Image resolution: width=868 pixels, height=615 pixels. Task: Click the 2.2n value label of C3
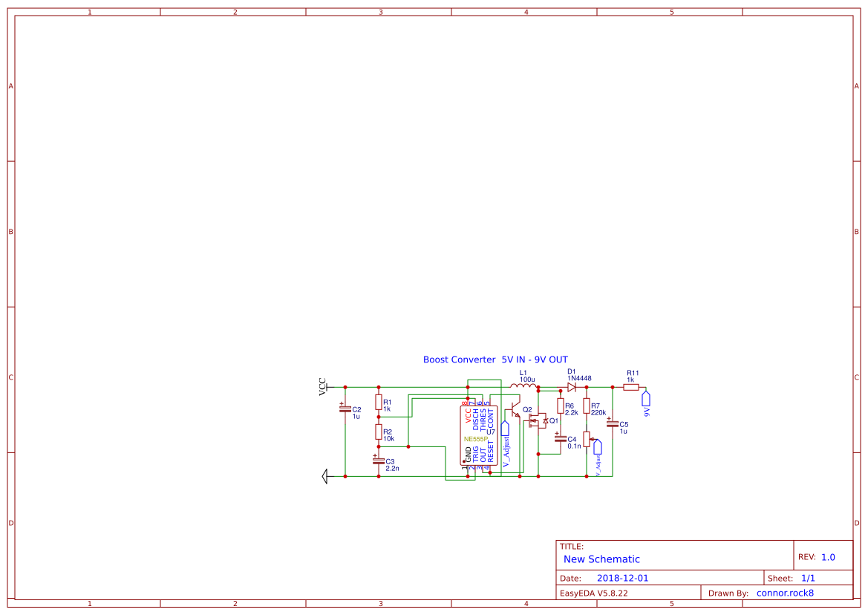[393, 469]
